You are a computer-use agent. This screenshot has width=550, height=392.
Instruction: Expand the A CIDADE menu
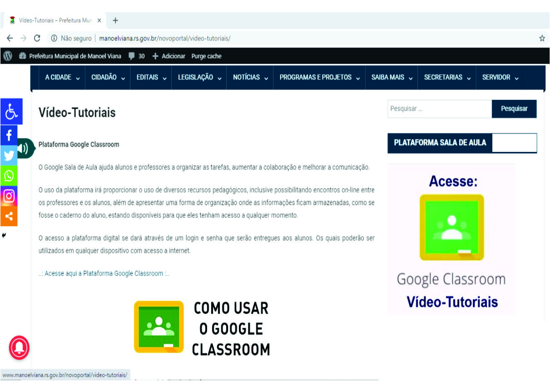click(x=62, y=78)
